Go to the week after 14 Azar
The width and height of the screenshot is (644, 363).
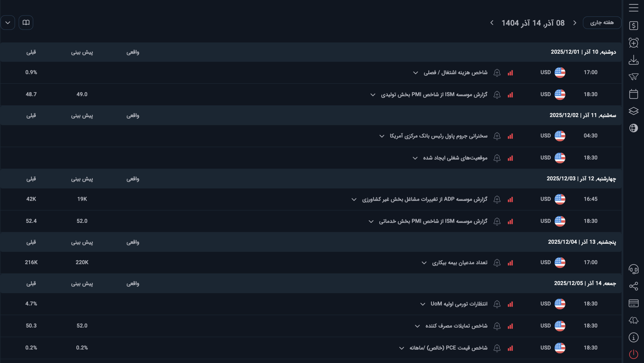pos(492,23)
